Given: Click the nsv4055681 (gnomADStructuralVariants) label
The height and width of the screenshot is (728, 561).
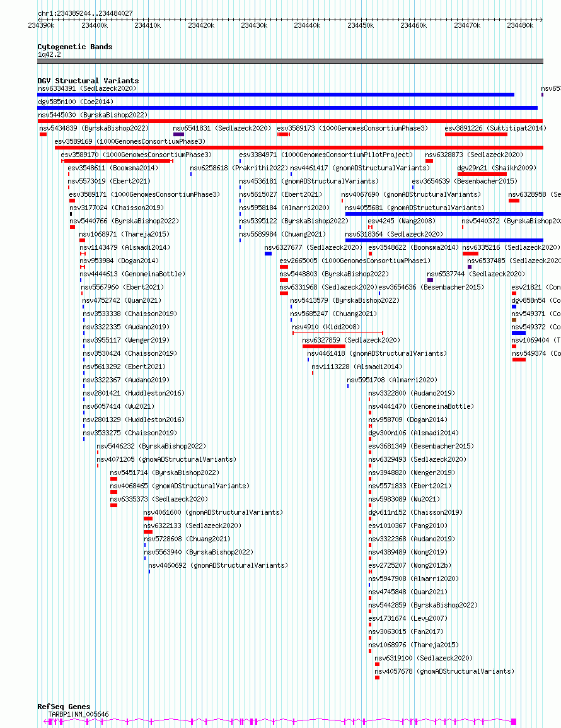Looking at the screenshot, I should click(x=415, y=208).
